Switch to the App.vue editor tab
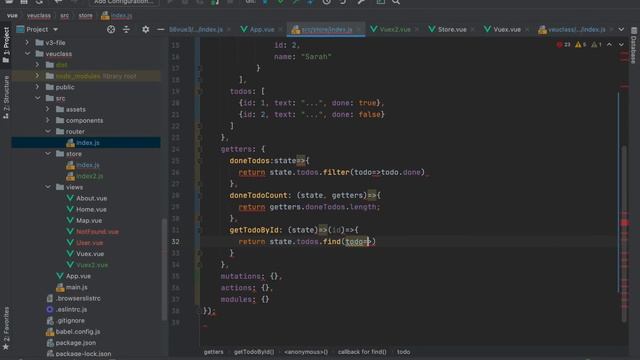Image resolution: width=640 pixels, height=360 pixels. (262, 29)
